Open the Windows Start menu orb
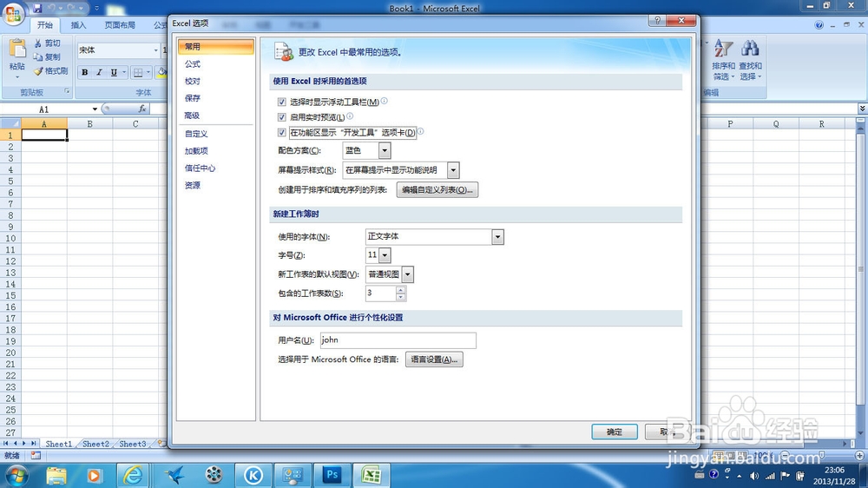This screenshot has width=868, height=488. tap(16, 475)
